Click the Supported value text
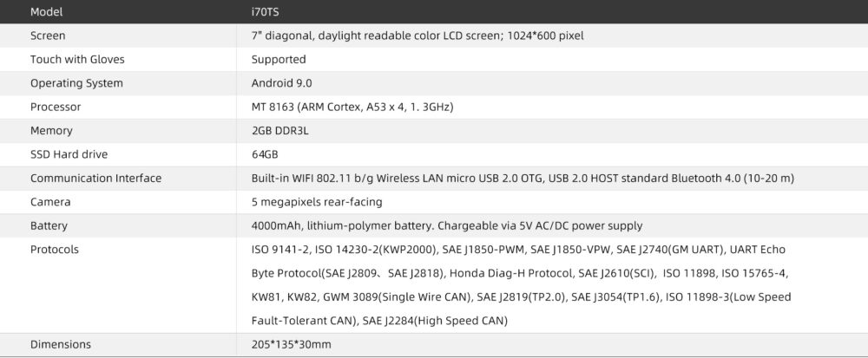Screen dimensions: 868x358 point(278,60)
